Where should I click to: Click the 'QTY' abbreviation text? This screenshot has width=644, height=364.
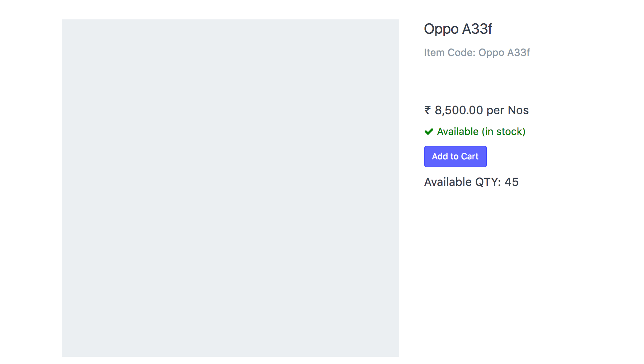click(486, 182)
